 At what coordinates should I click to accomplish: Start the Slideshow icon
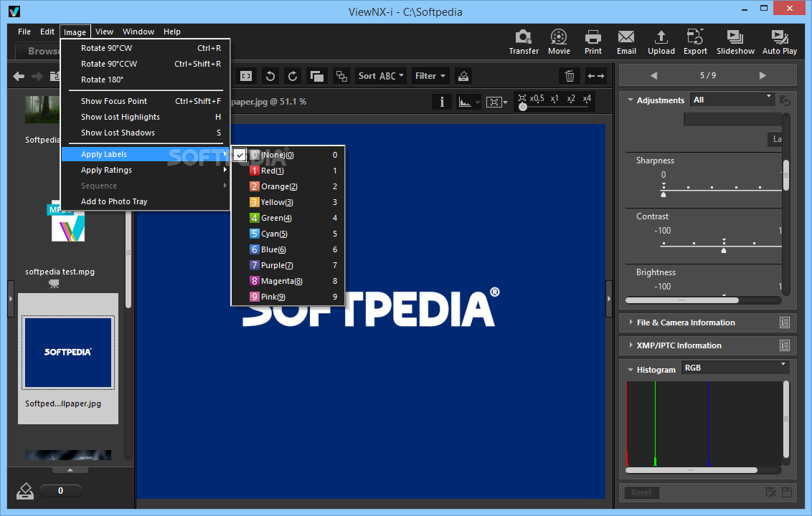coord(735,37)
